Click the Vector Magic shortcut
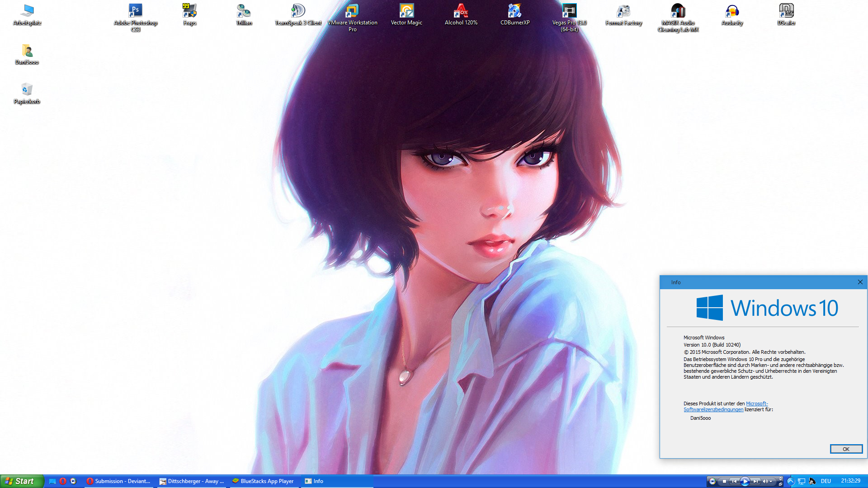Image resolution: width=868 pixels, height=488 pixels. [x=406, y=14]
